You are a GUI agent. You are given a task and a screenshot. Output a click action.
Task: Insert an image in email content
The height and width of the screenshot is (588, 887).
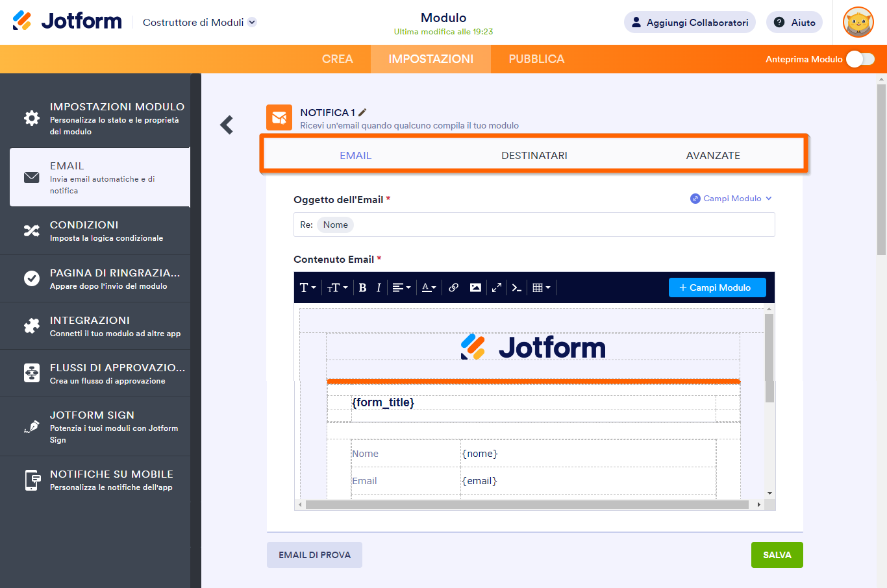475,288
